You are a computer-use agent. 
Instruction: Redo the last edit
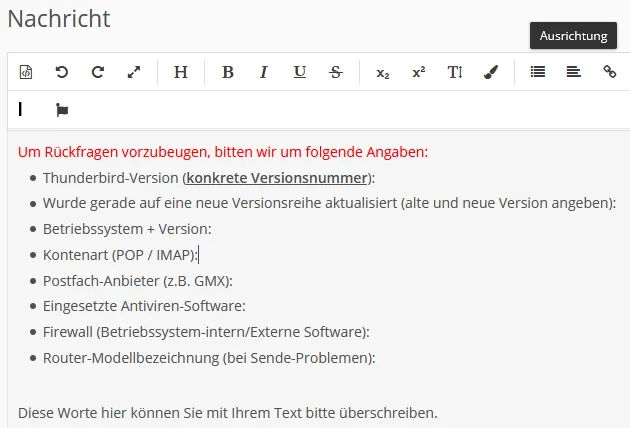(x=98, y=72)
